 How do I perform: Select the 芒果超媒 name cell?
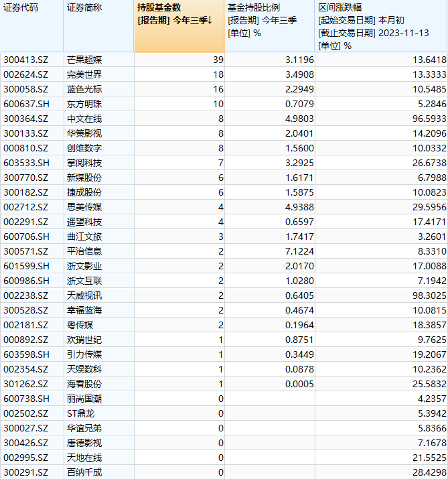coord(84,60)
